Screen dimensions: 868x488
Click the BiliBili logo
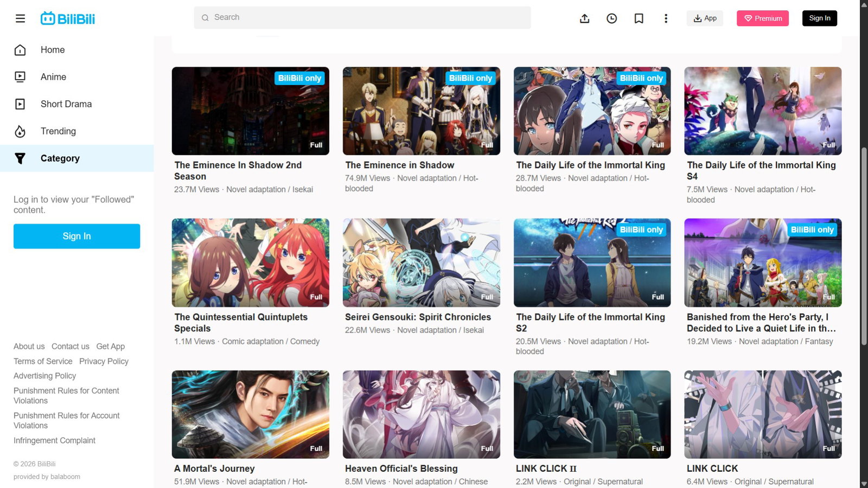[68, 18]
